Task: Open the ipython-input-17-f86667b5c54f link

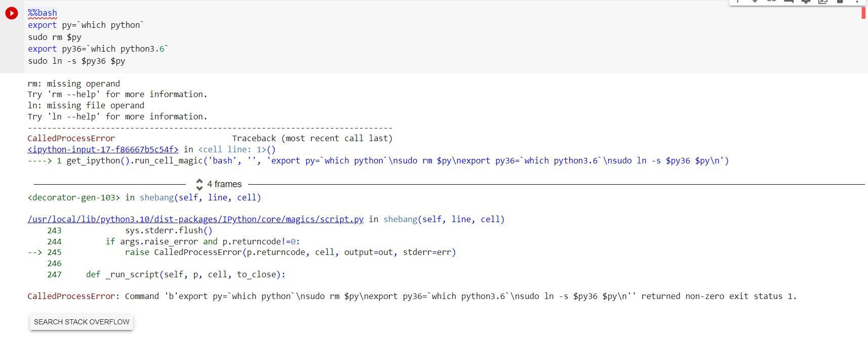Action: click(103, 149)
